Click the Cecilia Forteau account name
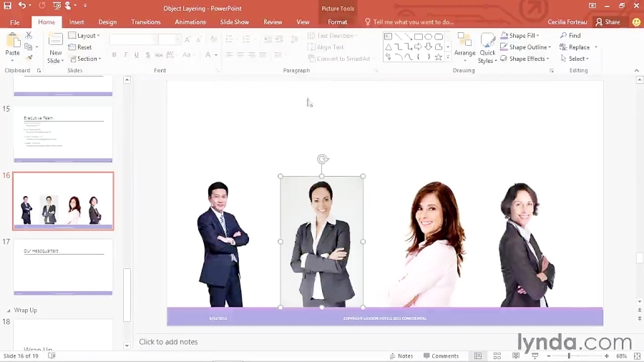 pos(567,22)
